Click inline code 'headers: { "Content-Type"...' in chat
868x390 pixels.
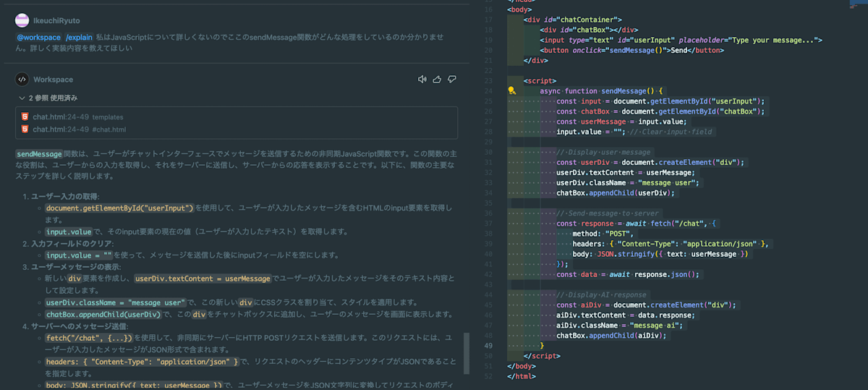142,362
